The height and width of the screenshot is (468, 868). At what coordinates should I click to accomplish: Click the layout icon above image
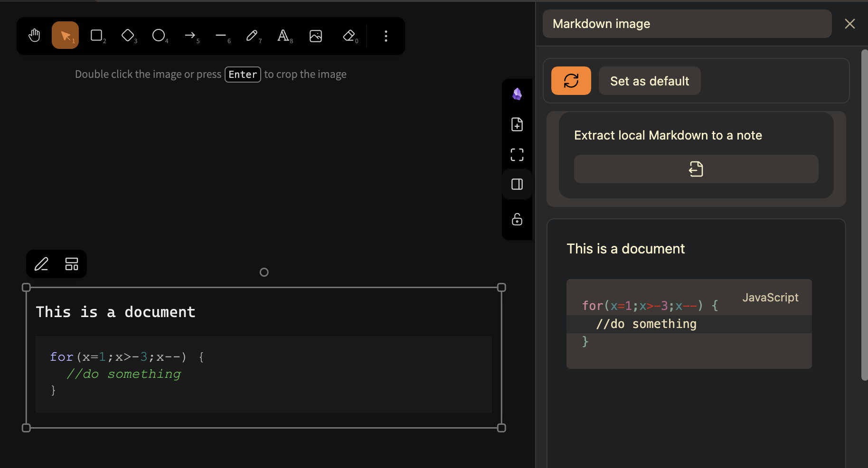[x=72, y=264]
